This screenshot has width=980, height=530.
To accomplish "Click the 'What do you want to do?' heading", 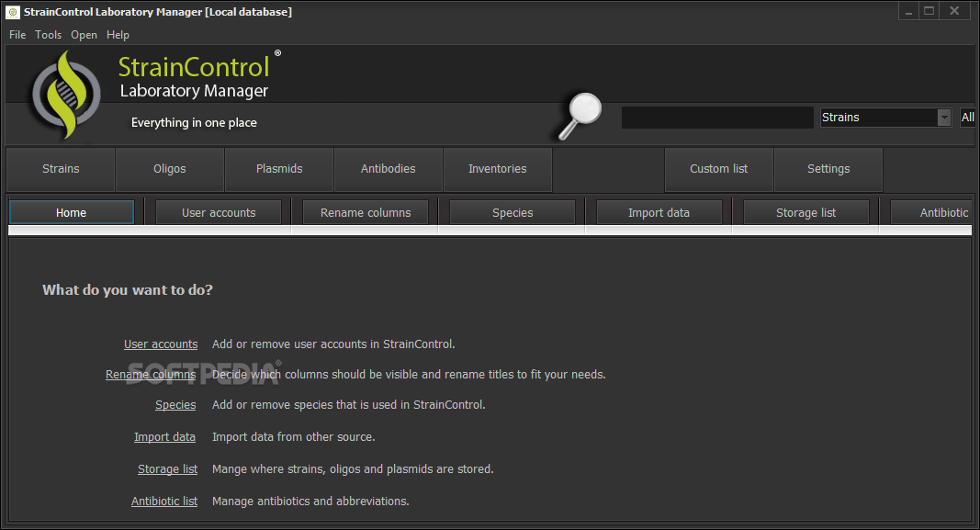I will coord(128,290).
